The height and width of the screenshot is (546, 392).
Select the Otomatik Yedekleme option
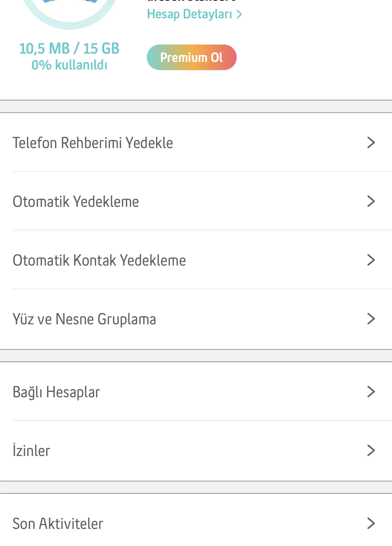pyautogui.click(x=76, y=201)
